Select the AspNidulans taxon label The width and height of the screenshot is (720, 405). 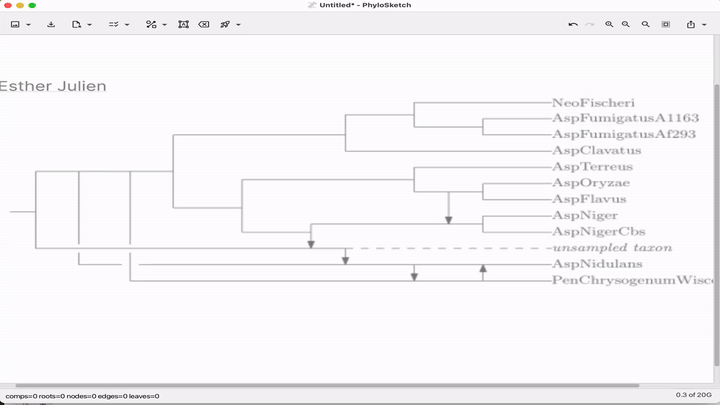coord(597,264)
